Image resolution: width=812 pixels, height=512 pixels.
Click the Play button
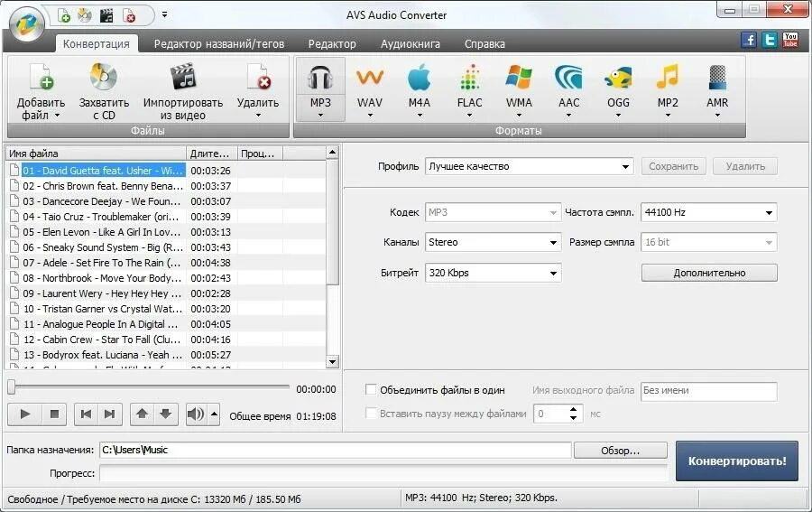(x=25, y=414)
